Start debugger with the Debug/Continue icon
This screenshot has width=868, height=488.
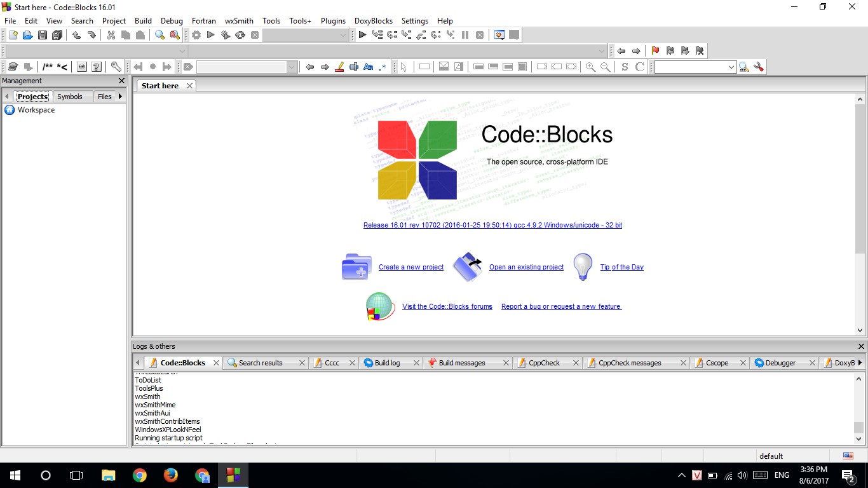click(x=362, y=35)
